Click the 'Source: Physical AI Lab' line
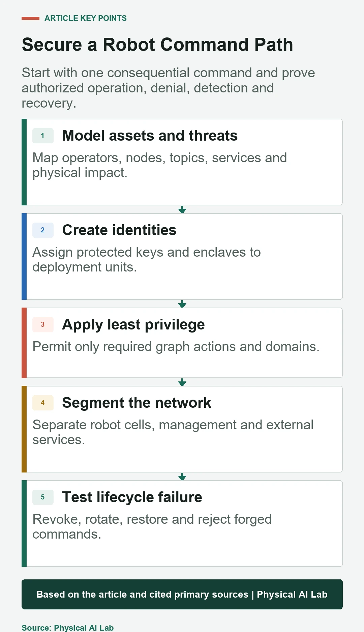 [68, 628]
